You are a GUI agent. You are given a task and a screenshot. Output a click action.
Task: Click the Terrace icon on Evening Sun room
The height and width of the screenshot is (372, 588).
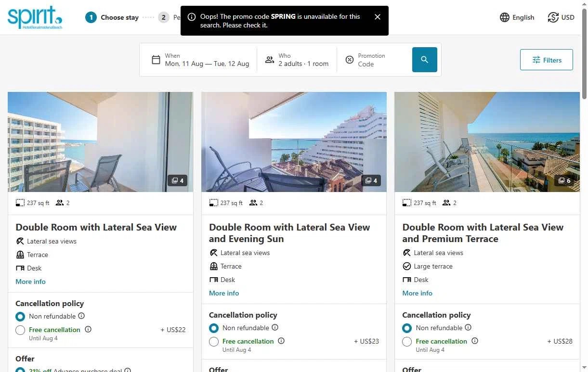(x=213, y=266)
